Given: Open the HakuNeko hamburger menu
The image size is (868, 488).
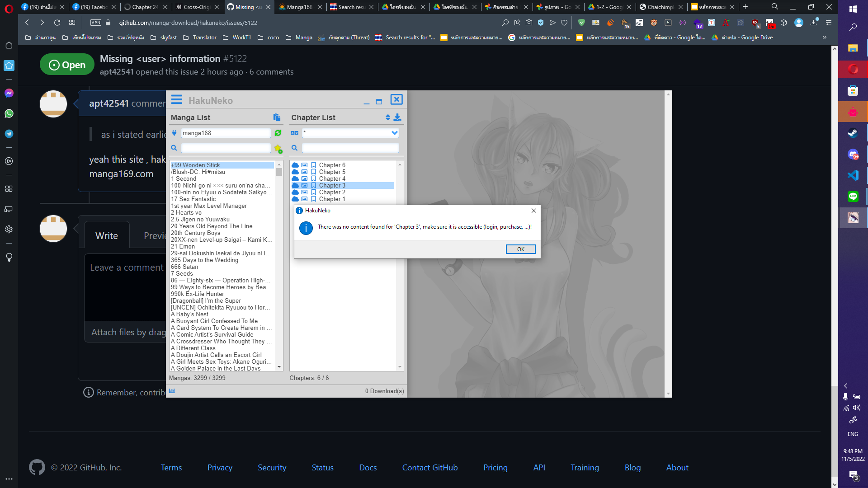Looking at the screenshot, I should point(177,100).
